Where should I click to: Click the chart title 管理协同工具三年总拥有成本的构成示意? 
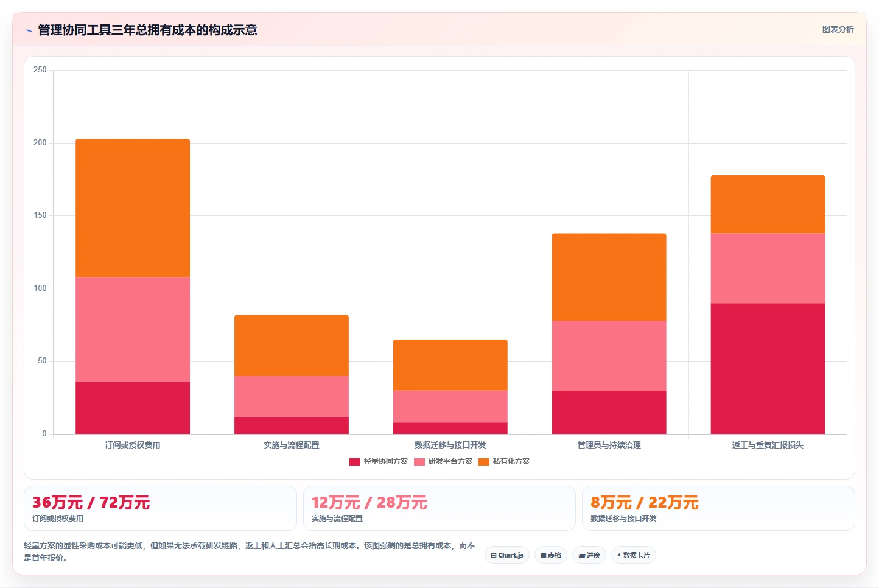147,30
